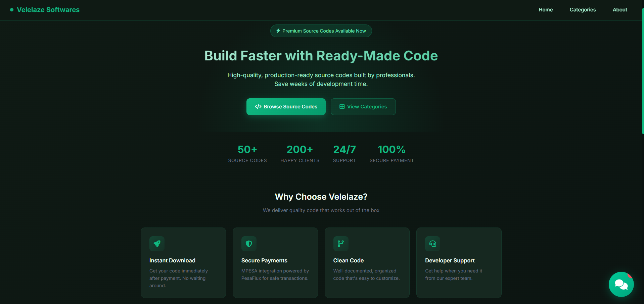Viewport: 644px width, 304px height.
Task: Click the code brackets icon on Browse button
Action: (x=258, y=107)
